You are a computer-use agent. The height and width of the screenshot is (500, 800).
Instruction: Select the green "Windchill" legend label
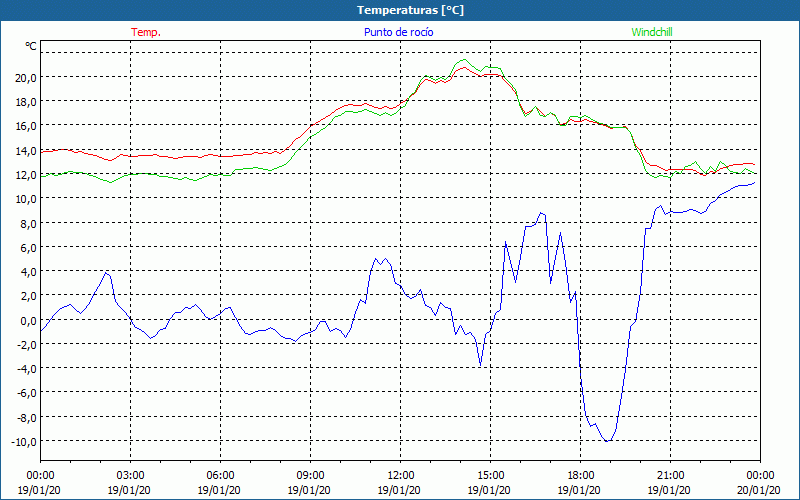tap(652, 32)
